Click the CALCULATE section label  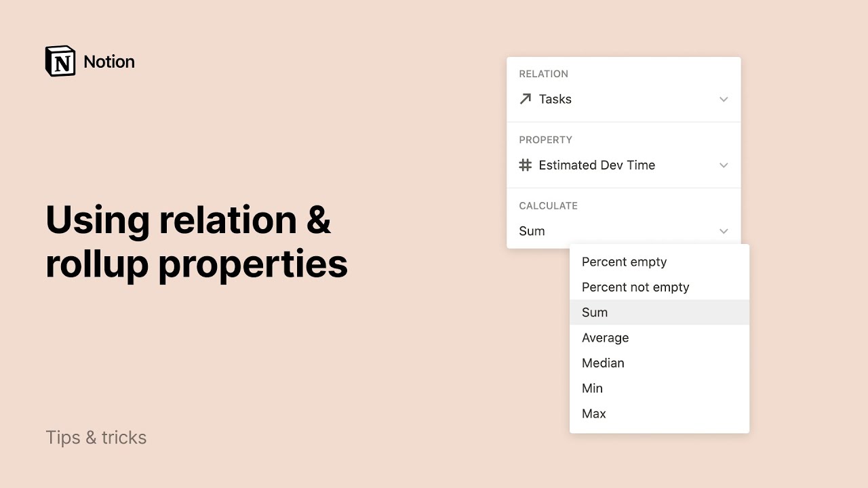coord(548,205)
